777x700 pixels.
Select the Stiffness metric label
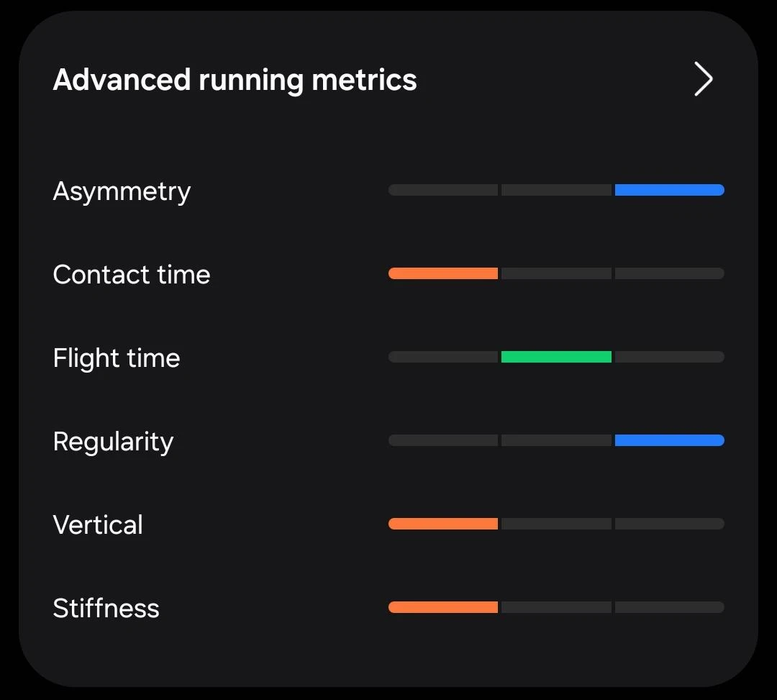(106, 608)
